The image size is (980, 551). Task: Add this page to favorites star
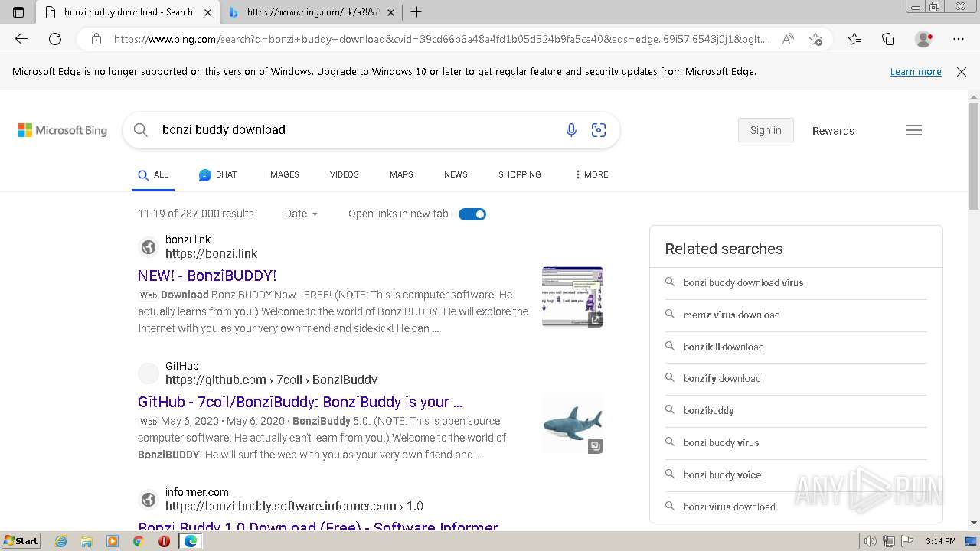(815, 39)
